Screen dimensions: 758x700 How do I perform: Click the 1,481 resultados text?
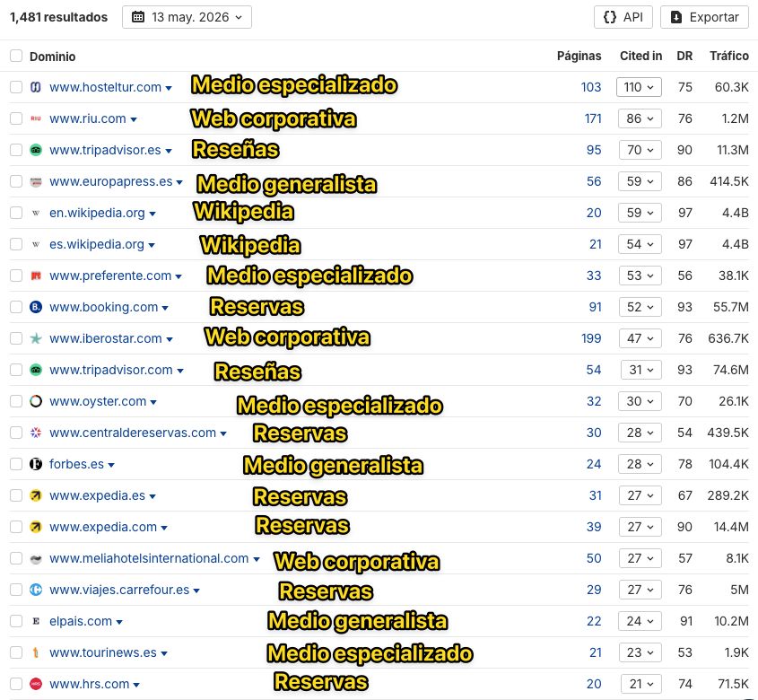point(58,17)
